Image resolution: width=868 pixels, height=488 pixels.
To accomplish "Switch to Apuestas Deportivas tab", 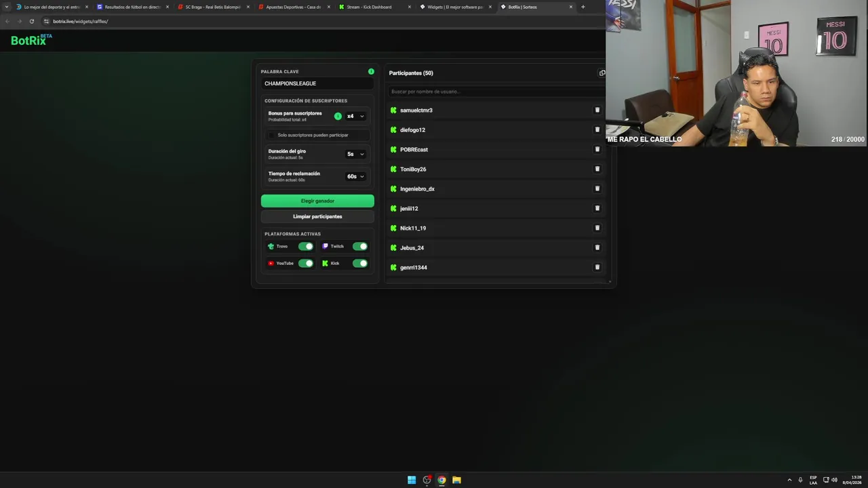I will [x=294, y=7].
